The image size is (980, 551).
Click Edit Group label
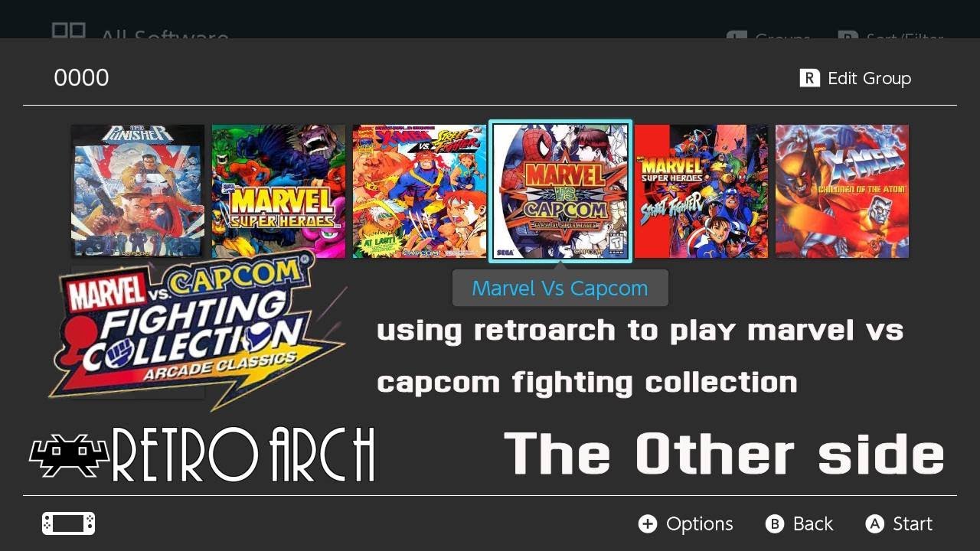tap(870, 78)
